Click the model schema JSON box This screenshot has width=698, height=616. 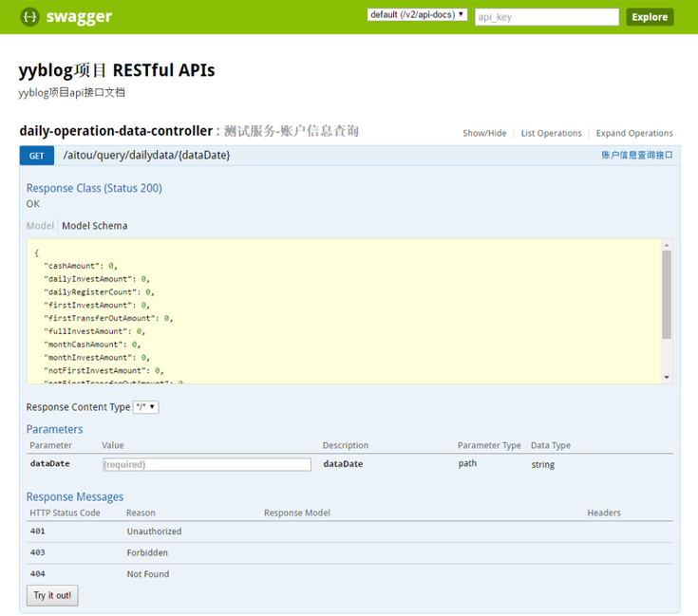coord(344,311)
